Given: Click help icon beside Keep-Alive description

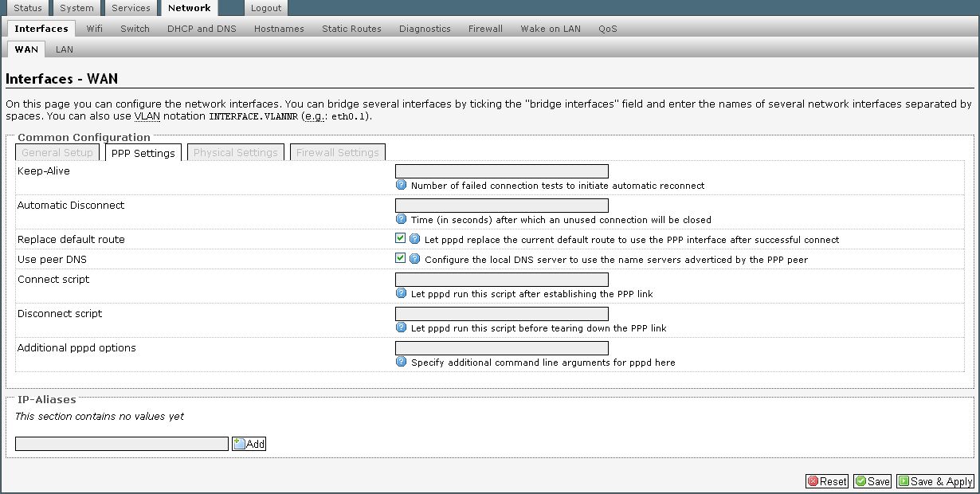Looking at the screenshot, I should [x=402, y=185].
